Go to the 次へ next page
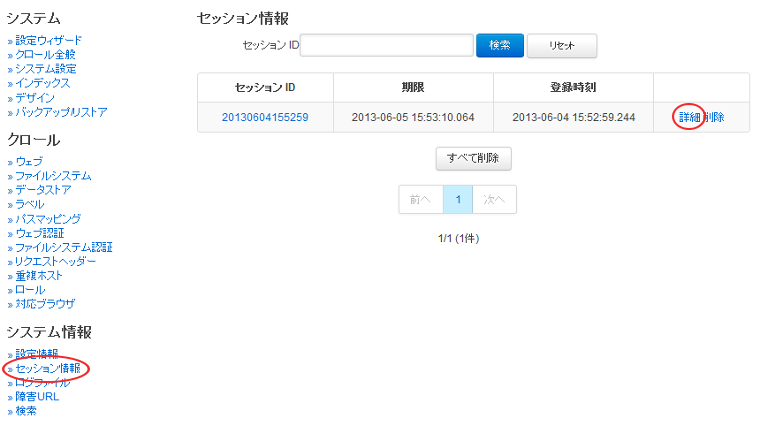Viewport: 760px width, 426px height. (494, 199)
